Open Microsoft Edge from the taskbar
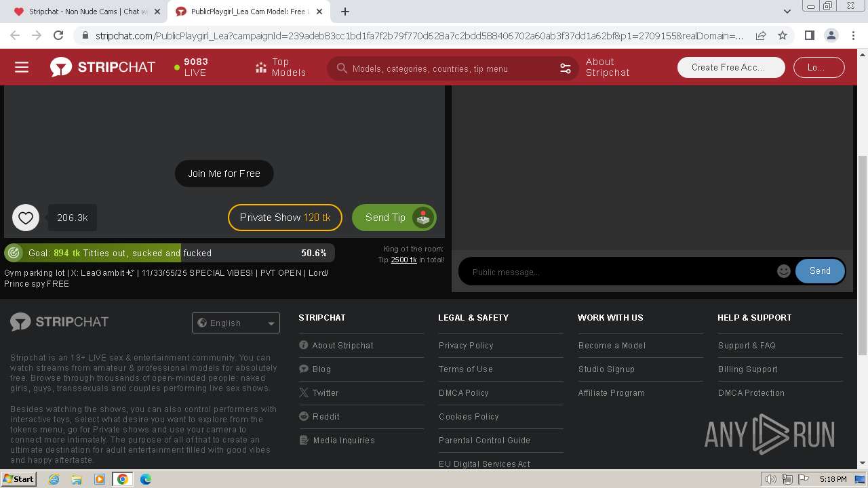Image resolution: width=868 pixels, height=488 pixels. (146, 479)
